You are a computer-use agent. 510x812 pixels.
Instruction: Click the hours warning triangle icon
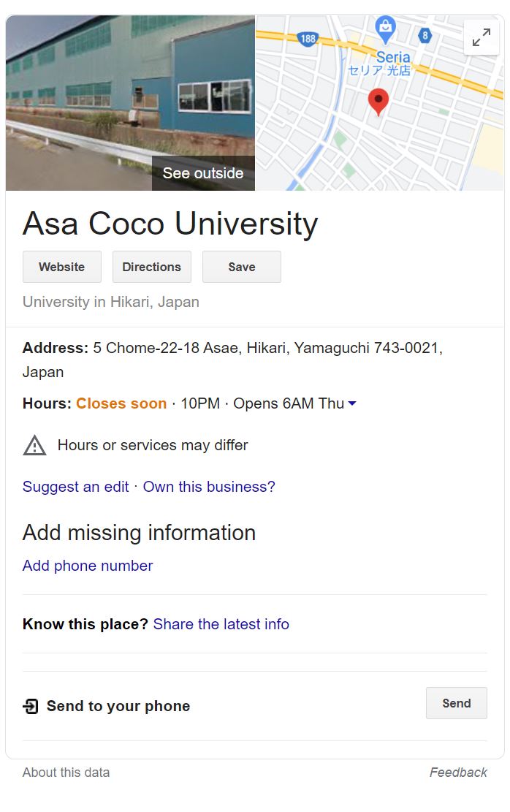pyautogui.click(x=34, y=445)
